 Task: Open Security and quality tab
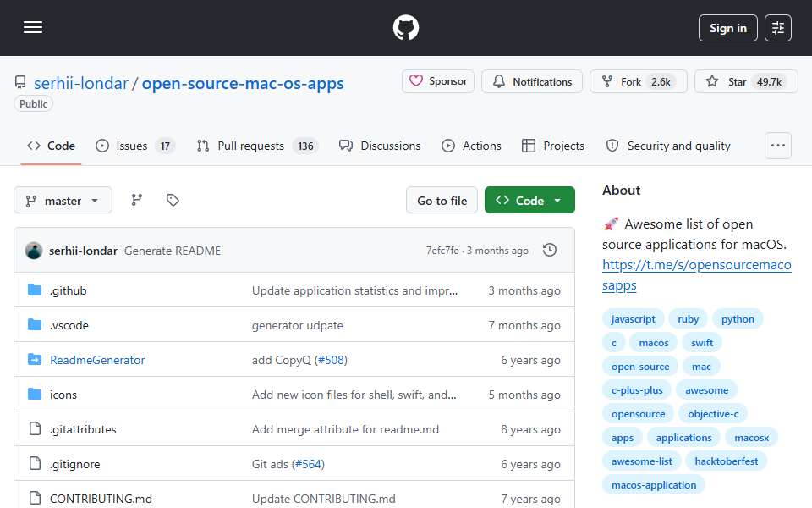(x=668, y=146)
